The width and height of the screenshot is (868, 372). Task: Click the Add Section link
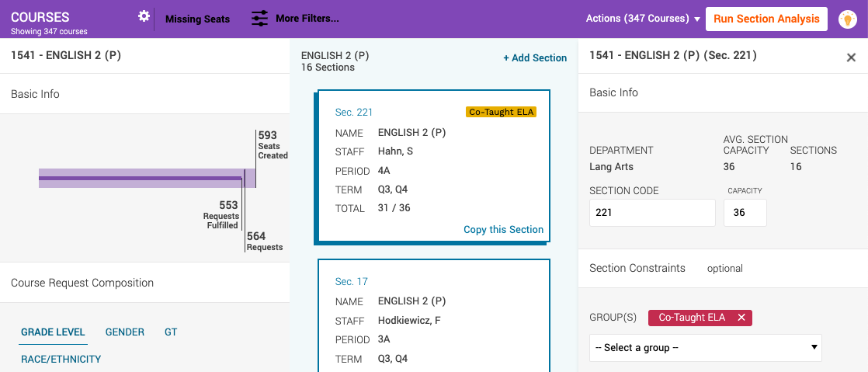click(x=535, y=58)
